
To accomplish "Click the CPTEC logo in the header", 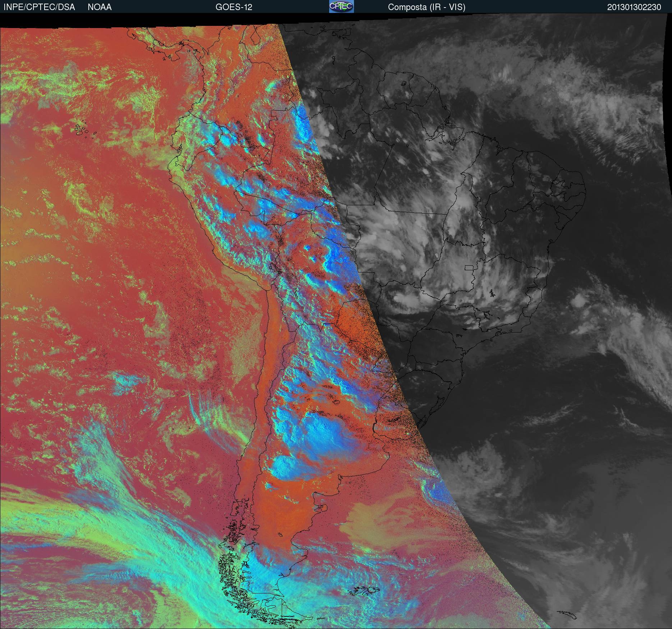I will point(341,6).
